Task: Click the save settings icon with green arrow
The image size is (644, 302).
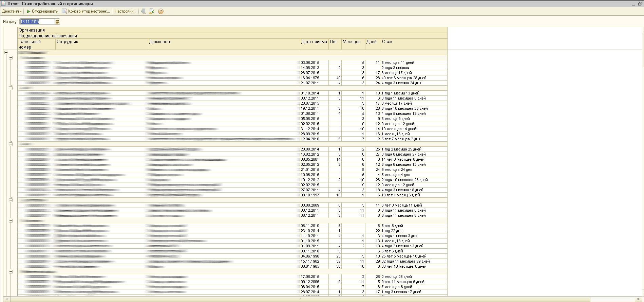Action: (151, 11)
